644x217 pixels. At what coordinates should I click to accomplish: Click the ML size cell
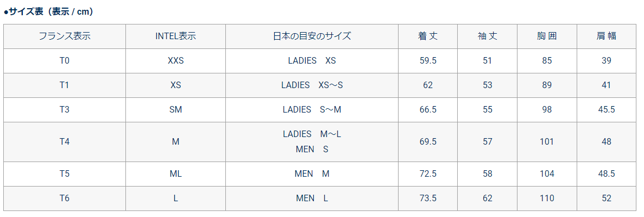click(176, 174)
